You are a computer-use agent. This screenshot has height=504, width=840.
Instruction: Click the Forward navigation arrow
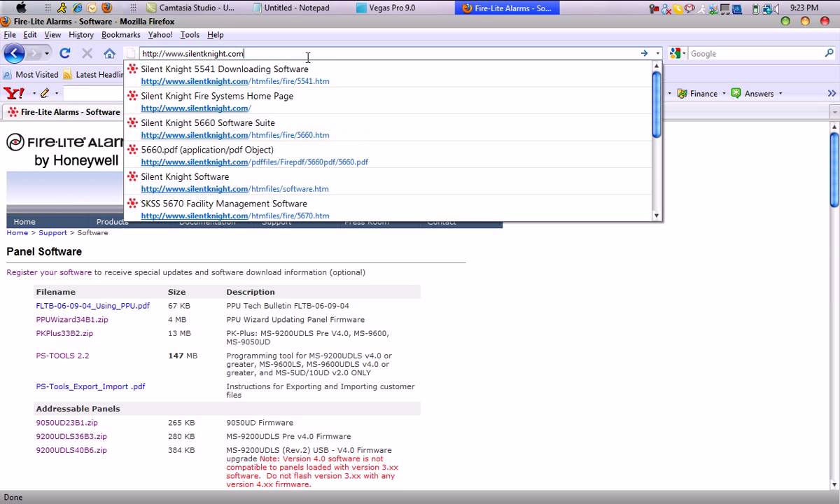34,53
